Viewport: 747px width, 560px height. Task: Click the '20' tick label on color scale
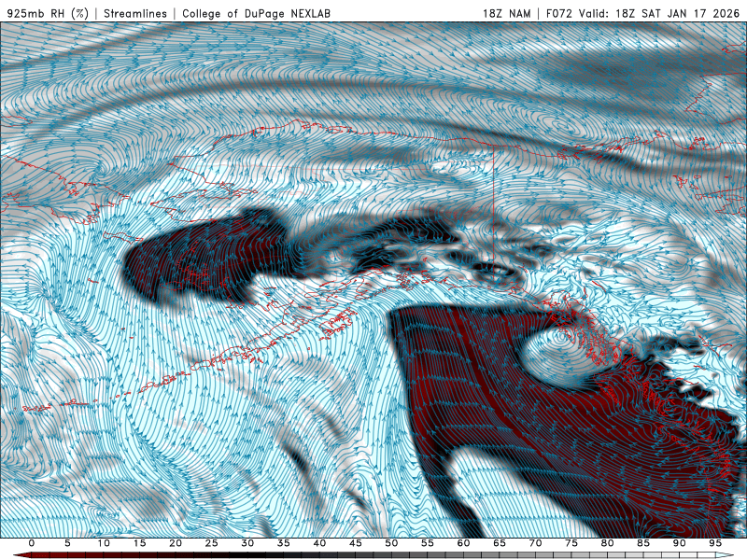point(176,543)
